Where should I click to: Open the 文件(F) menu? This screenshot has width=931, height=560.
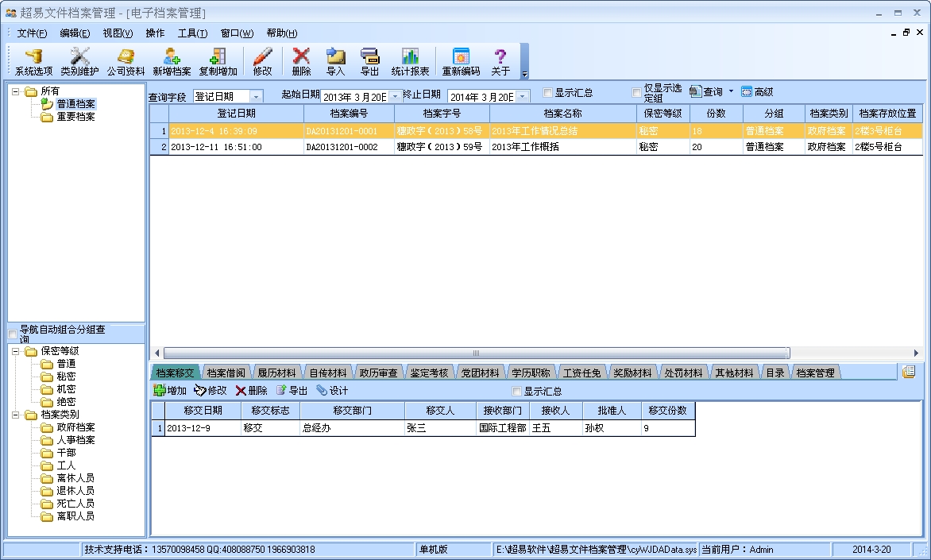coord(32,33)
